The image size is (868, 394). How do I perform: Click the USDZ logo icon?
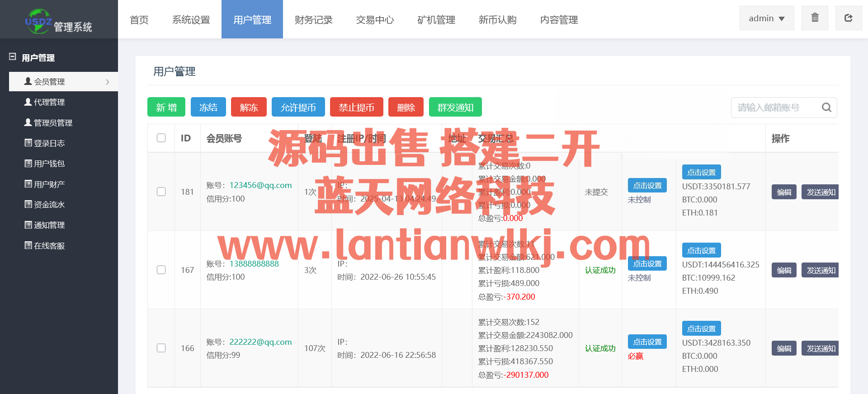pos(38,21)
